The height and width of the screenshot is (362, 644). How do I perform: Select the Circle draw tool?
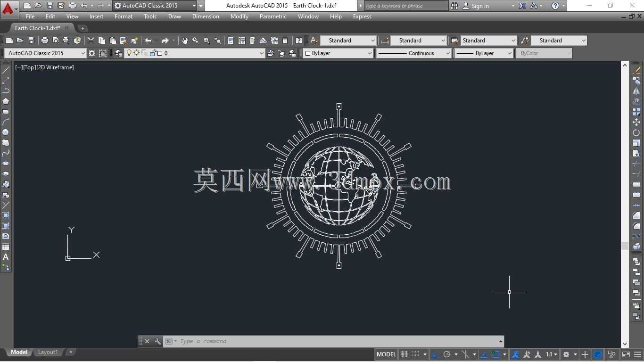[x=6, y=132]
